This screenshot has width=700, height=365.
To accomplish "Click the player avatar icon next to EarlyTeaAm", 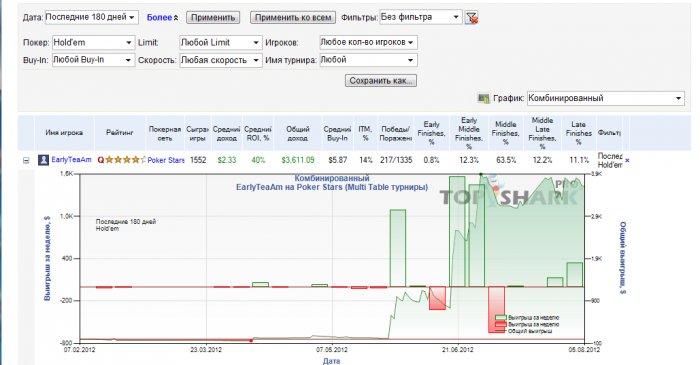I will [43, 160].
